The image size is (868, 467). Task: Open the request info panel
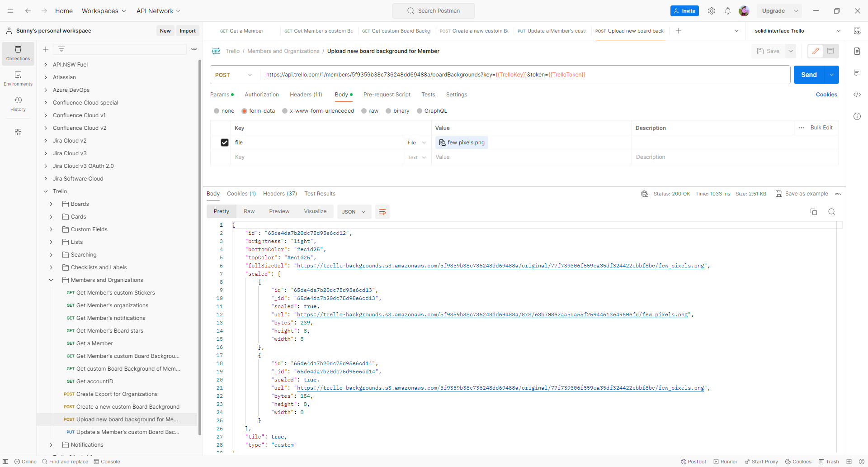[x=857, y=116]
